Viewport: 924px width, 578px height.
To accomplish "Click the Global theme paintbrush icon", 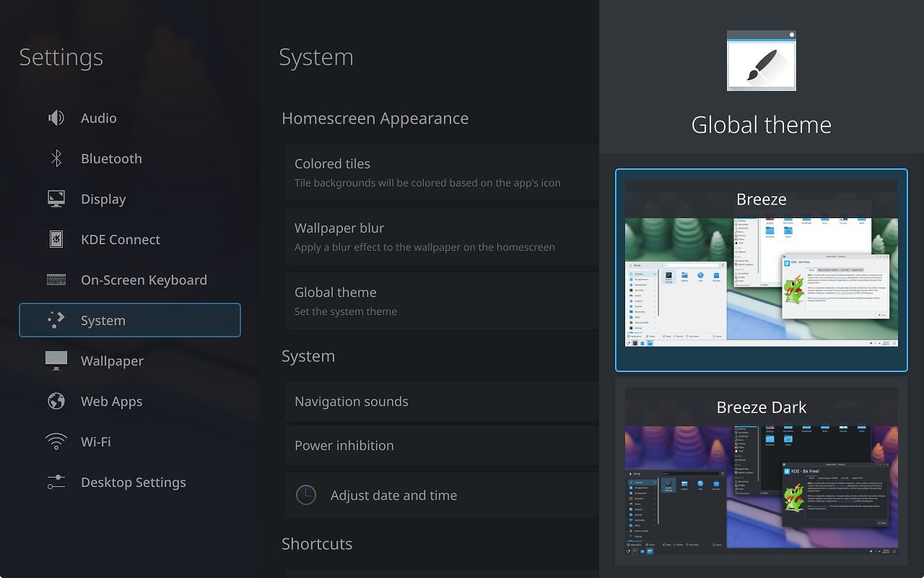I will [x=762, y=61].
